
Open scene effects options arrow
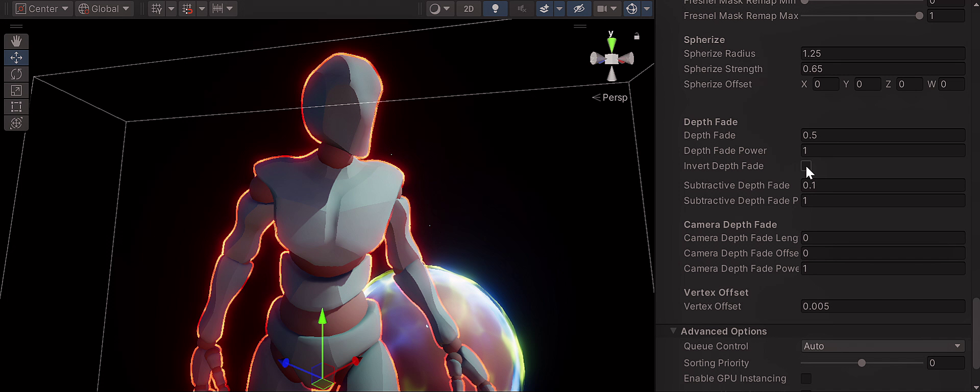point(559,9)
